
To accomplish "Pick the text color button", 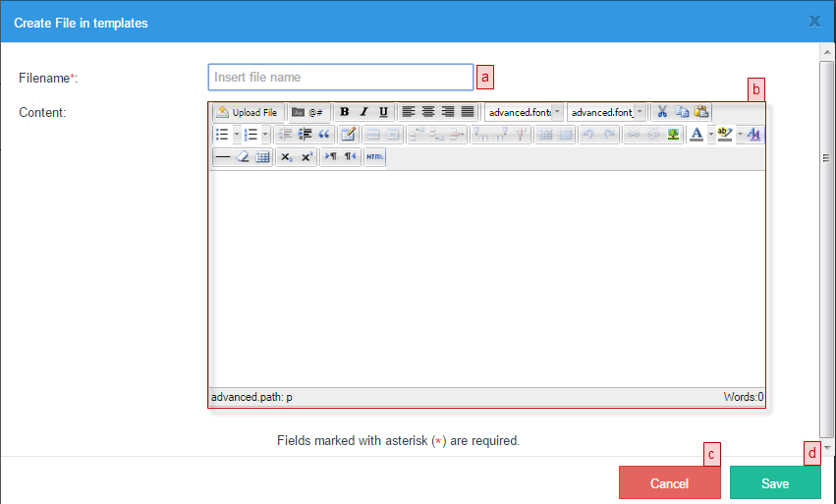I will coord(697,135).
